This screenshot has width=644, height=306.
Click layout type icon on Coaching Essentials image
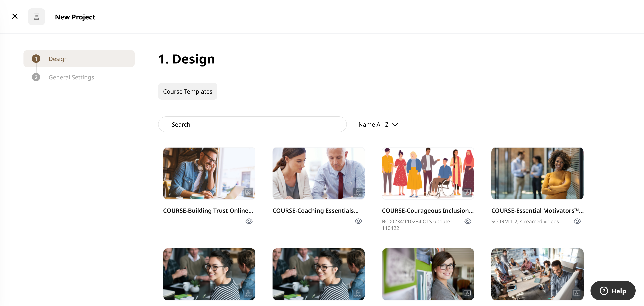click(358, 192)
